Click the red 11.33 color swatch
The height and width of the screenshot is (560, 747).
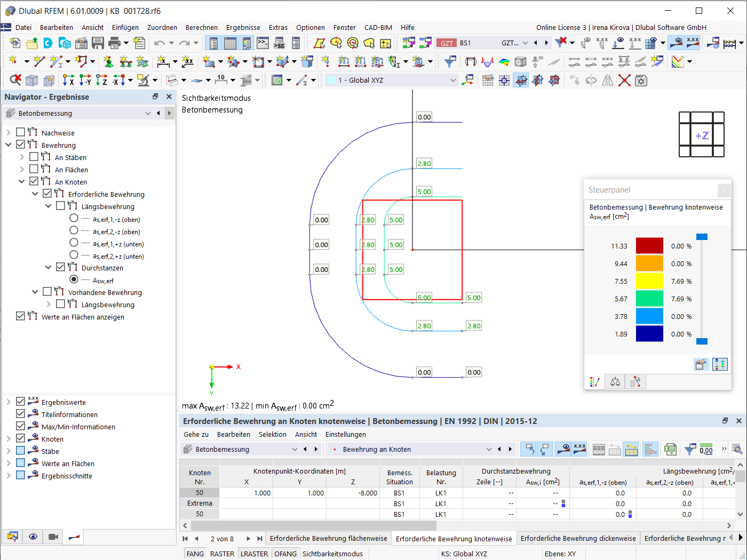click(649, 246)
